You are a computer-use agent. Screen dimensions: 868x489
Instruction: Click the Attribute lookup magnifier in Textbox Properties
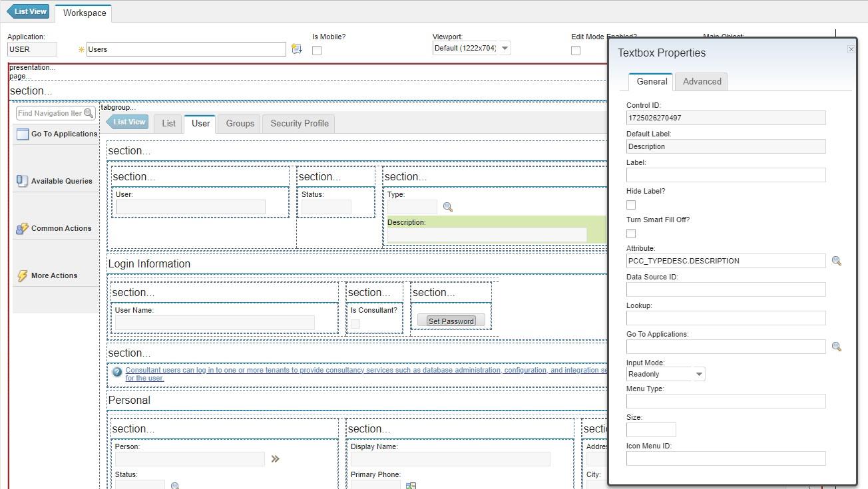coord(837,261)
